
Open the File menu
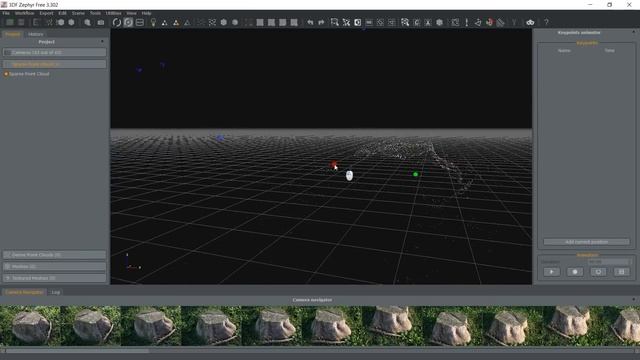click(6, 13)
